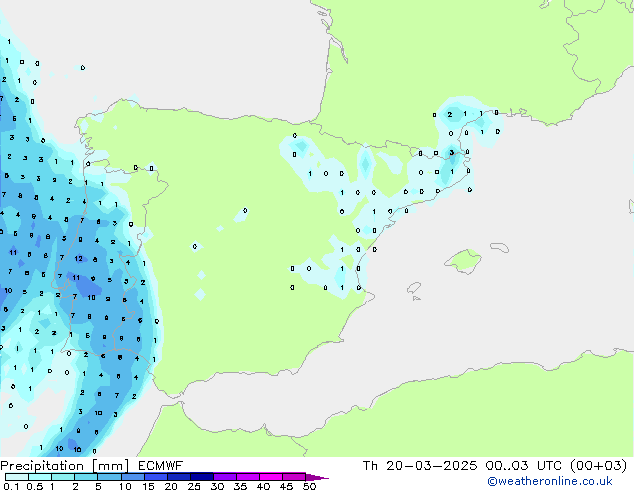Click the 'ECMWF' model label
Viewport: 634px width, 490px height.
tap(161, 466)
